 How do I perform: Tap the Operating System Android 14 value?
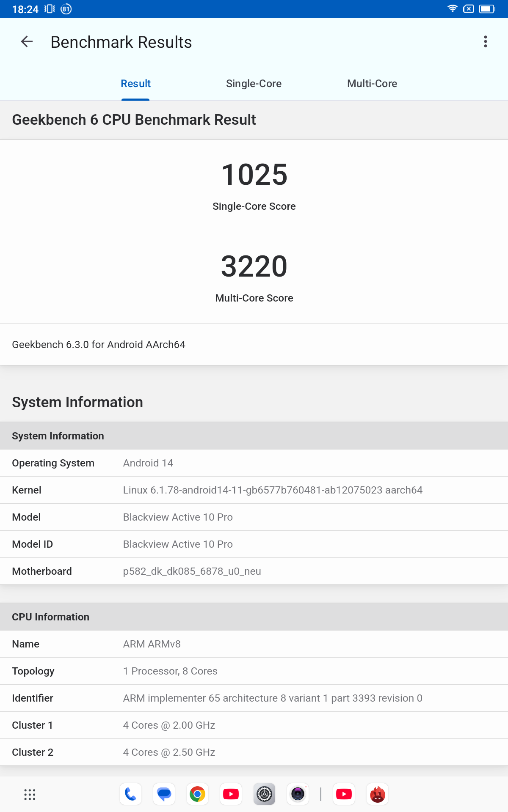pos(148,463)
